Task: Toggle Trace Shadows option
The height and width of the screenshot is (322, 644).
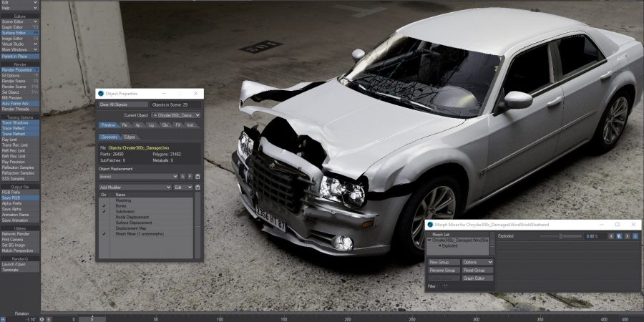Action: [x=20, y=123]
